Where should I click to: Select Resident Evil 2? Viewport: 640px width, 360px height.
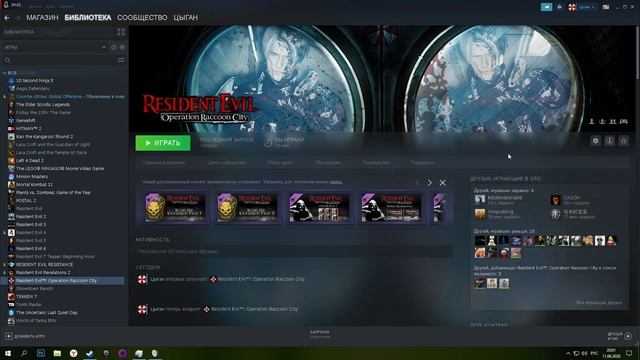point(31,216)
